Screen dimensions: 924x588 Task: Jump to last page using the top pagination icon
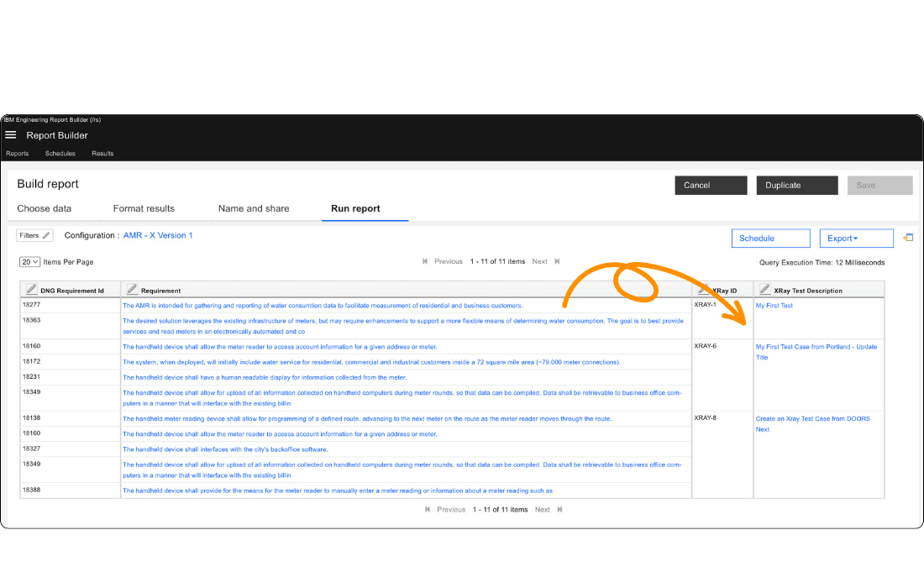[x=558, y=261]
